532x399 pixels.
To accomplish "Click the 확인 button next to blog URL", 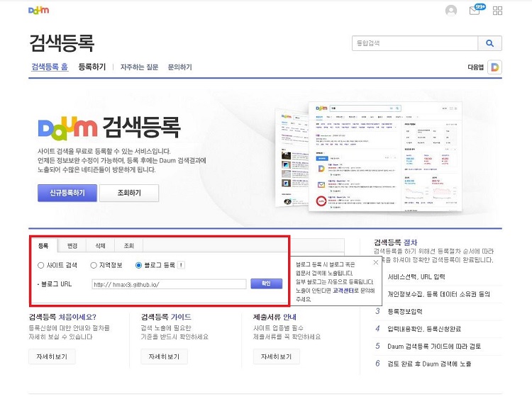I will click(266, 283).
